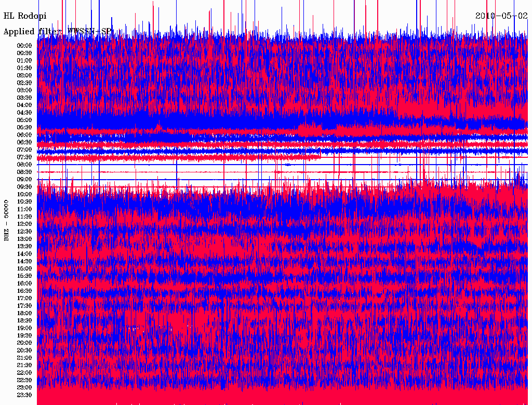The image size is (532, 405).
Task: Select the 09:30 time row label
Action: (24, 187)
